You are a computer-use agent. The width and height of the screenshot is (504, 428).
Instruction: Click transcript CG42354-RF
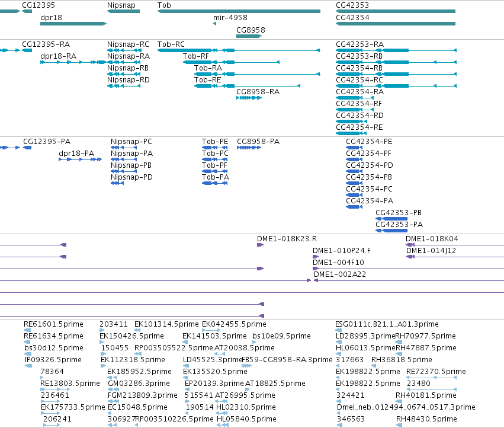click(x=355, y=110)
